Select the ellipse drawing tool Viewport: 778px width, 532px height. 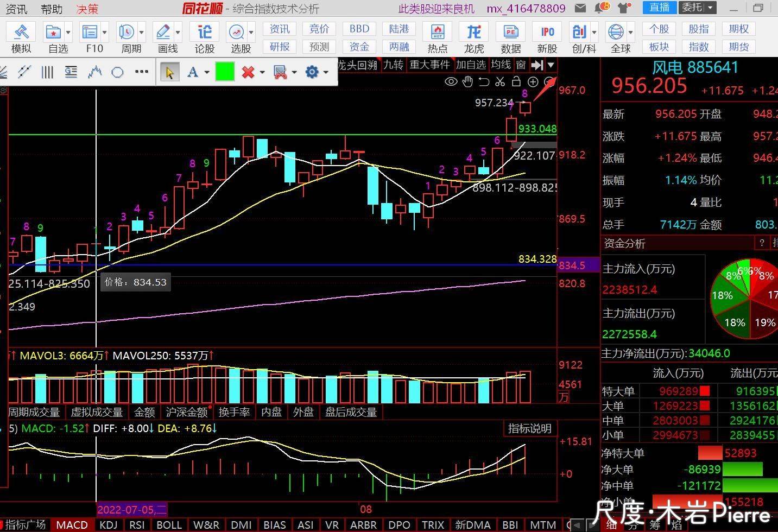(x=117, y=72)
